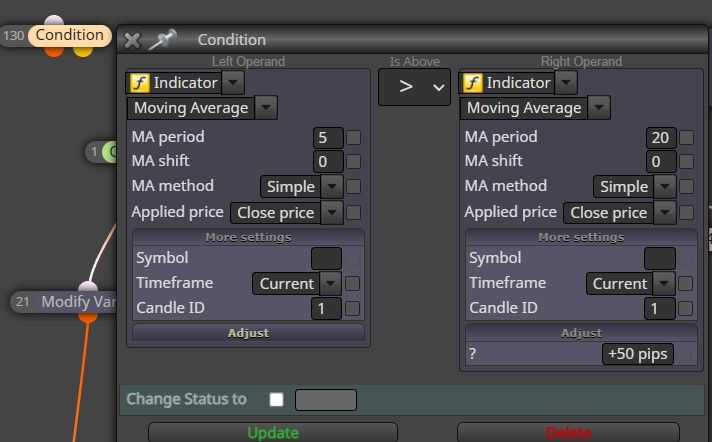Edit left MA period value 5

click(328, 138)
